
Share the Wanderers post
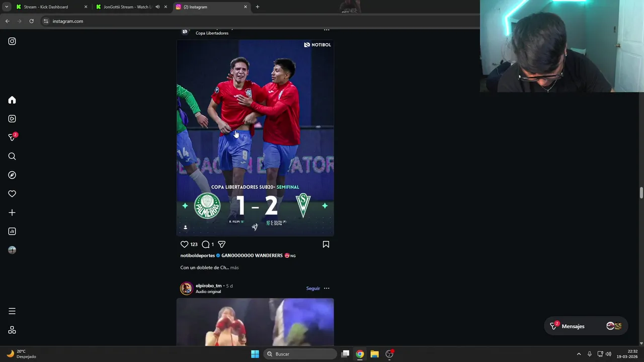pyautogui.click(x=221, y=244)
